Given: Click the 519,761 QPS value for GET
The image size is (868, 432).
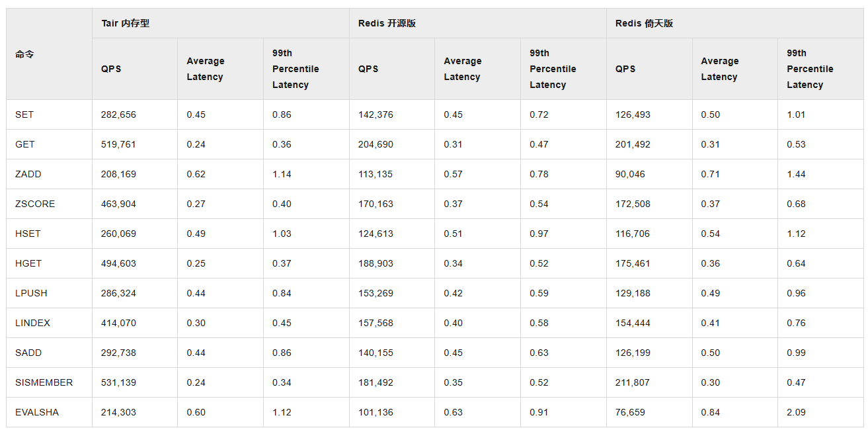Looking at the screenshot, I should click(118, 144).
